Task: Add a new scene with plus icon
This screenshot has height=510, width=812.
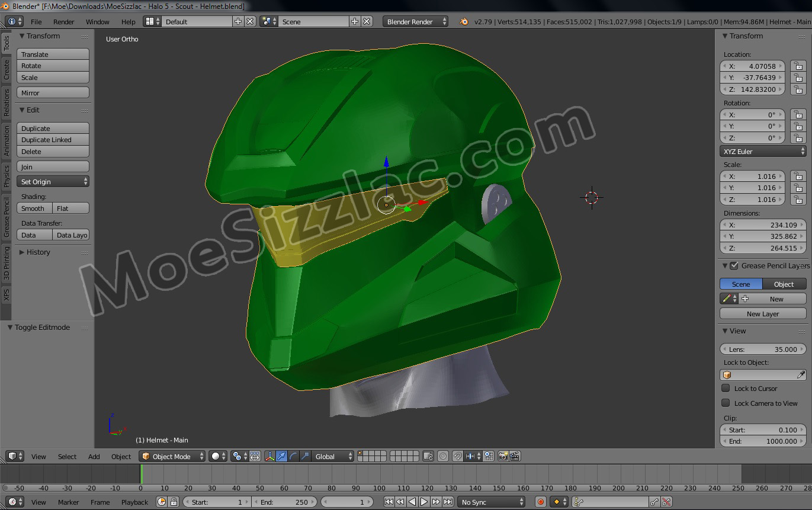Action: click(x=355, y=21)
